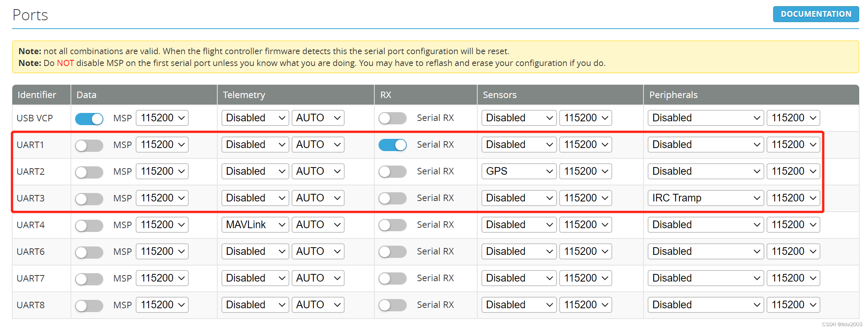Image resolution: width=868 pixels, height=330 pixels.
Task: Open UART2 sensors GPS dropdown
Action: tap(519, 171)
